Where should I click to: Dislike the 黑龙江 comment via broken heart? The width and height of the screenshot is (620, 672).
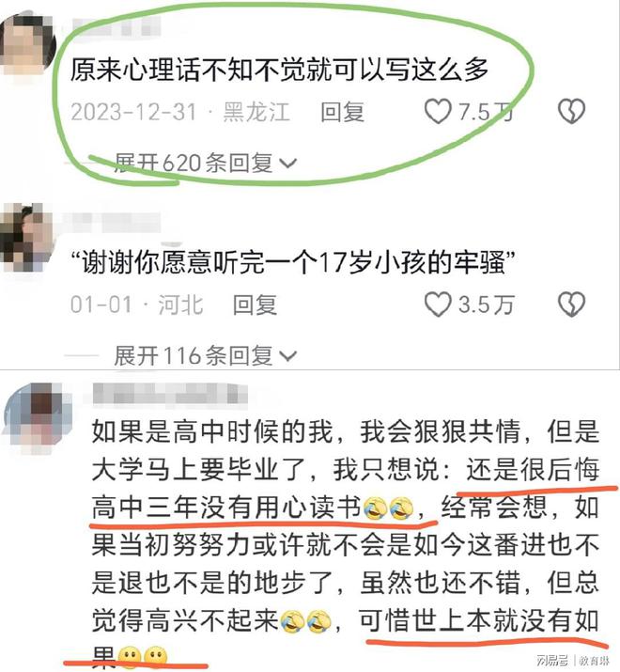[571, 112]
